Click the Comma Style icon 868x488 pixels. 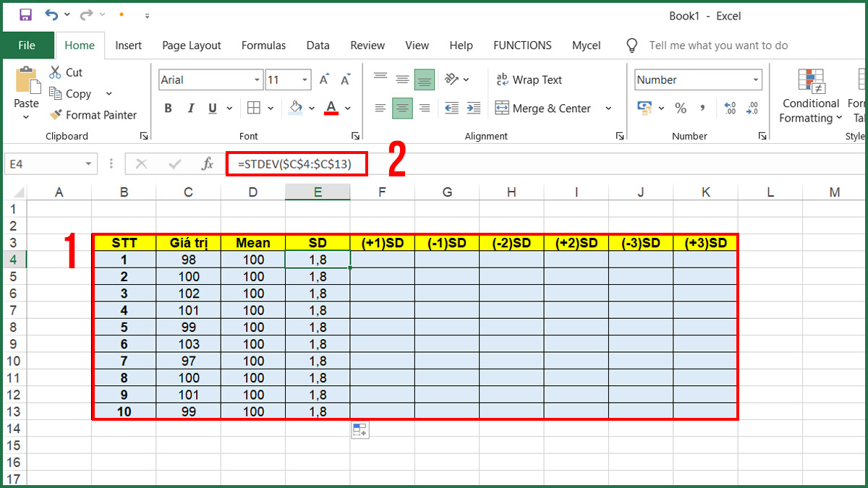(x=703, y=108)
